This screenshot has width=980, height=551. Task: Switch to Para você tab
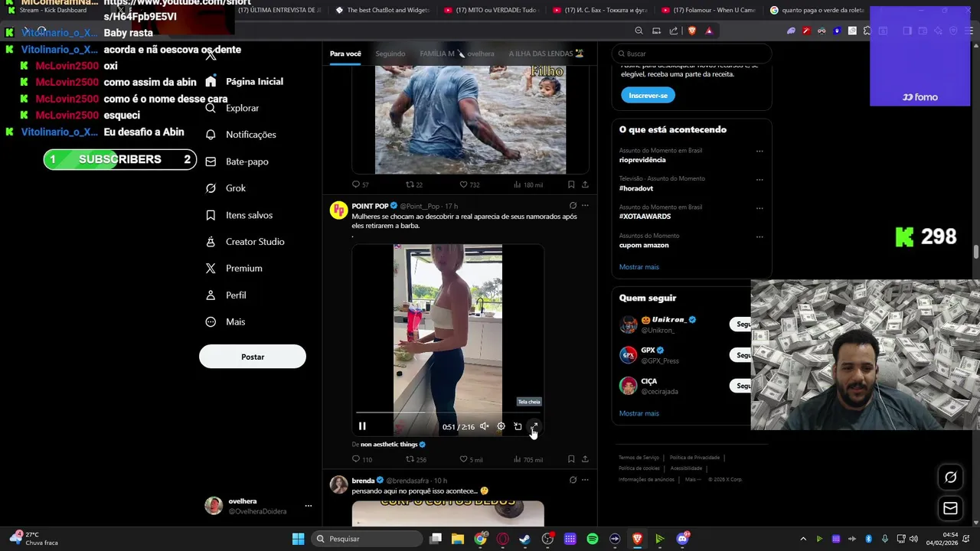(345, 54)
